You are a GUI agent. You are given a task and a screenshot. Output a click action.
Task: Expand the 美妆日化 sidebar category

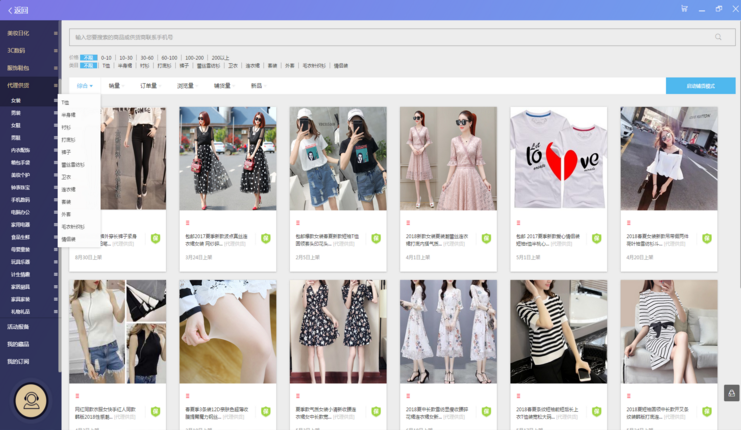(20, 33)
